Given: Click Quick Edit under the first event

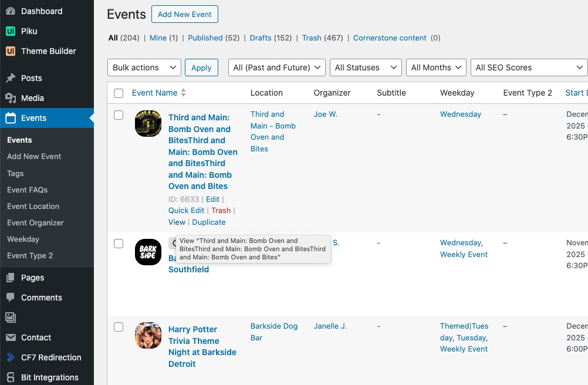Looking at the screenshot, I should coord(186,210).
